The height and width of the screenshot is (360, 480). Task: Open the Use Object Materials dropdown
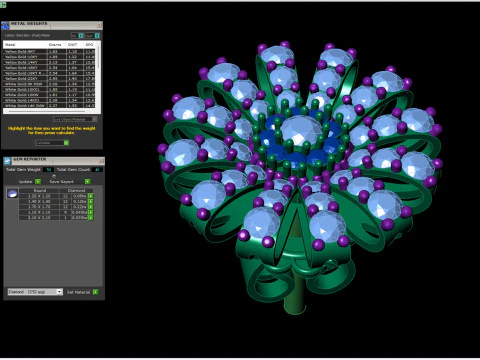[75, 119]
